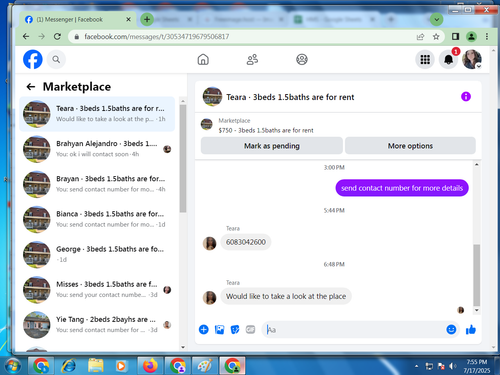Send a thumbs up like

coord(471,330)
